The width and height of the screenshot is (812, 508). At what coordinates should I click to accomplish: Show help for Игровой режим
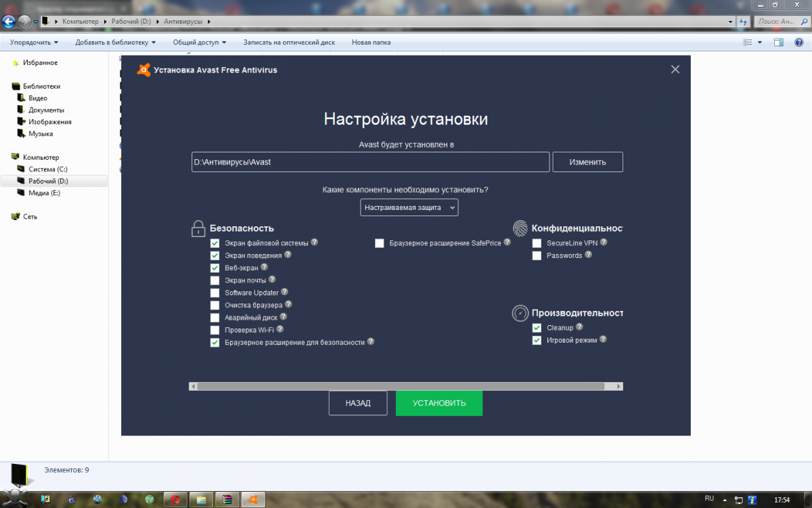[604, 339]
